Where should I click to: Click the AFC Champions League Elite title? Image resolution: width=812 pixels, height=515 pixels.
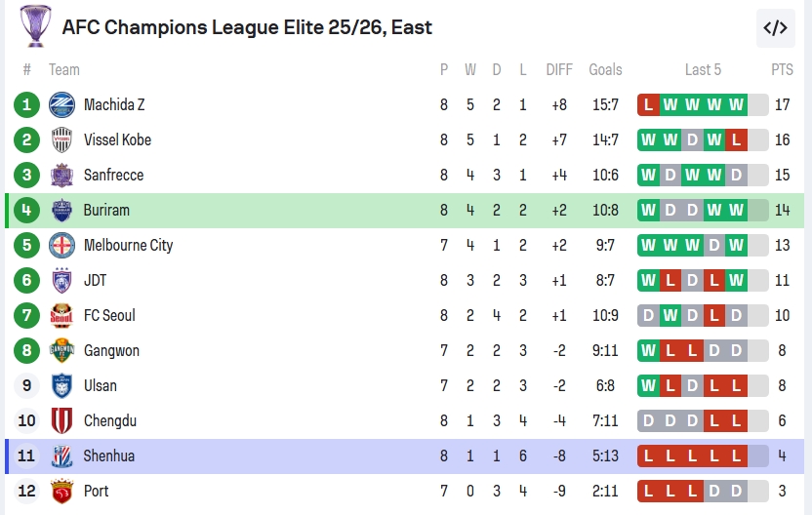click(247, 27)
